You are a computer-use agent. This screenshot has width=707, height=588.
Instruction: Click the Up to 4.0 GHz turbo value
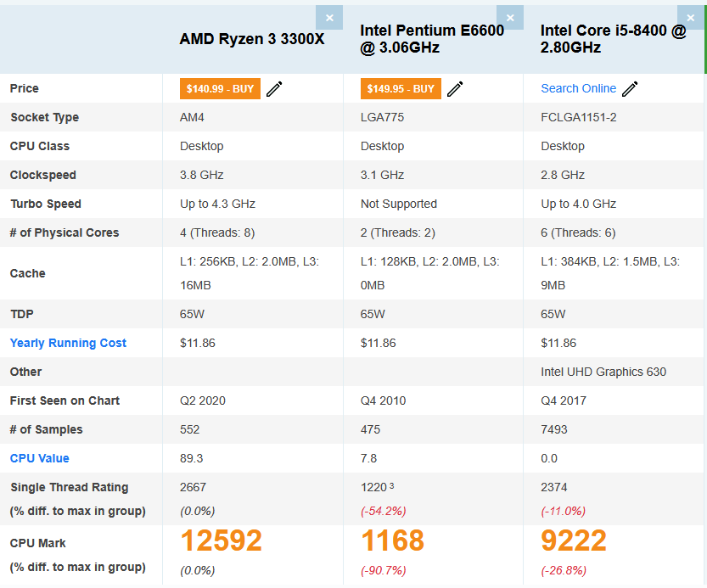[579, 204]
